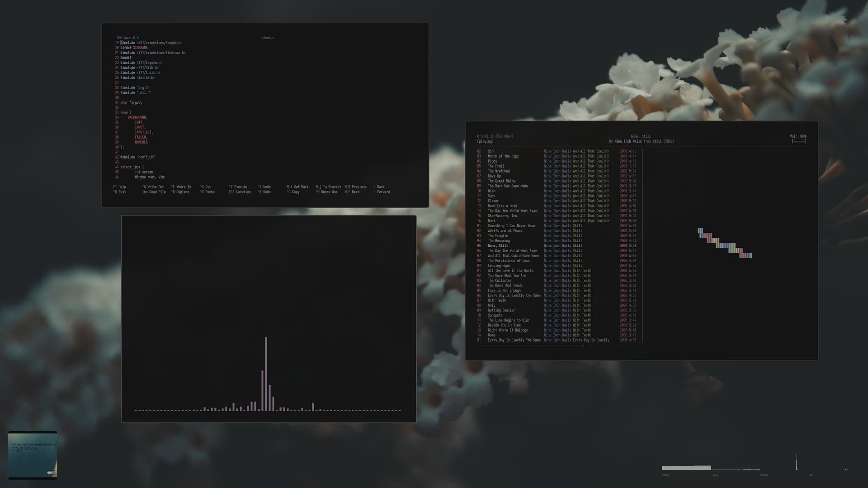Click the "struct lock {" code line
868x488 pixels.
pyautogui.click(x=132, y=167)
